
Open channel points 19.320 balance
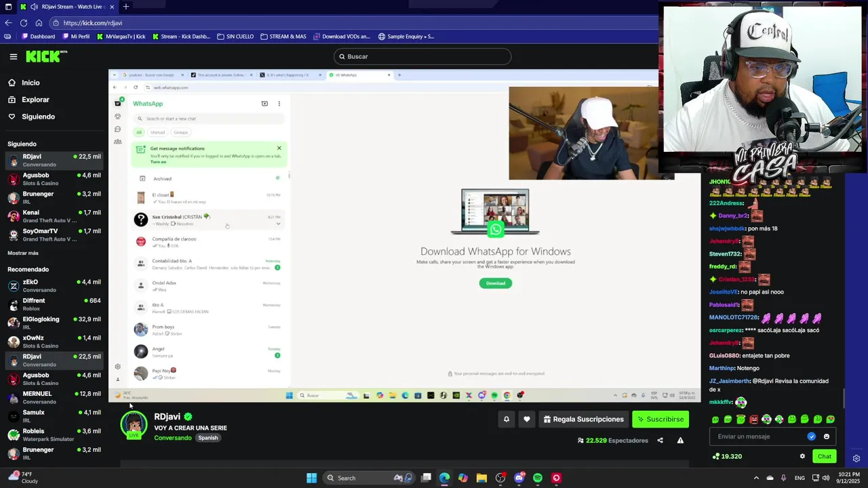[727, 456]
